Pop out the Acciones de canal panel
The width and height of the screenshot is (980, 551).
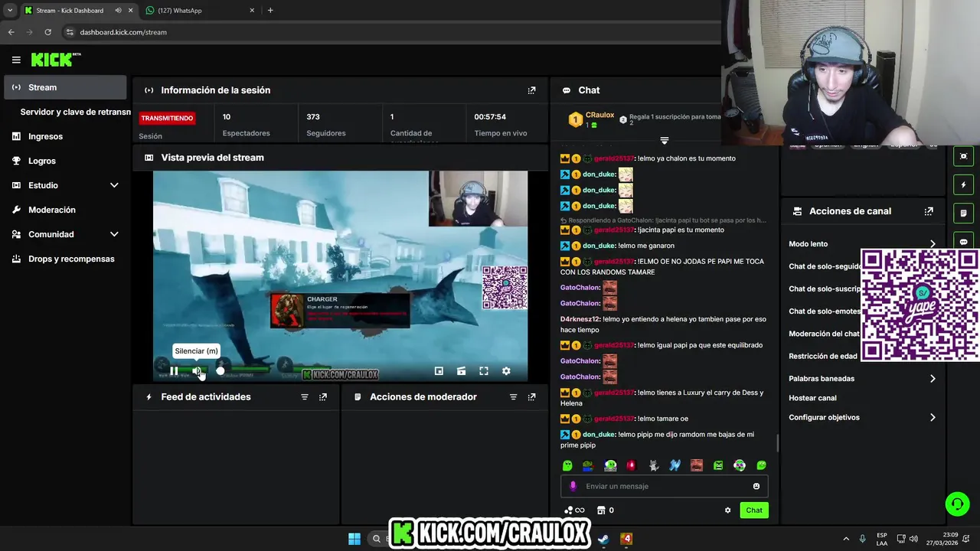[929, 211]
